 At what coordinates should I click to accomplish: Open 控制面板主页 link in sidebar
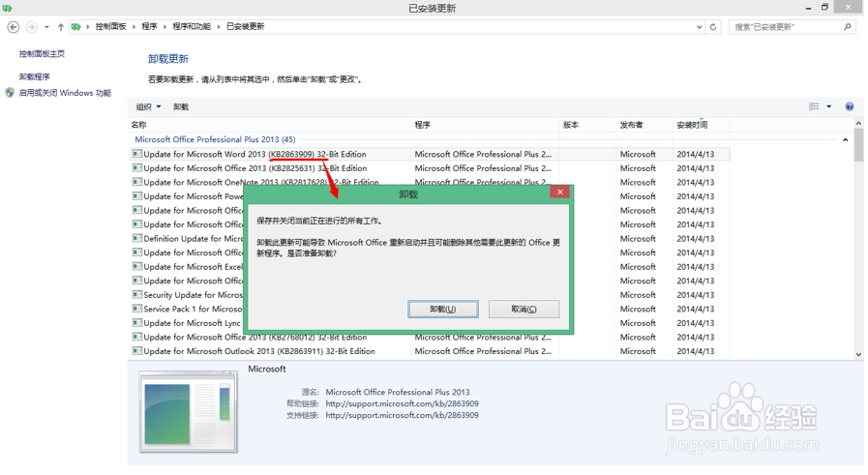coord(42,54)
